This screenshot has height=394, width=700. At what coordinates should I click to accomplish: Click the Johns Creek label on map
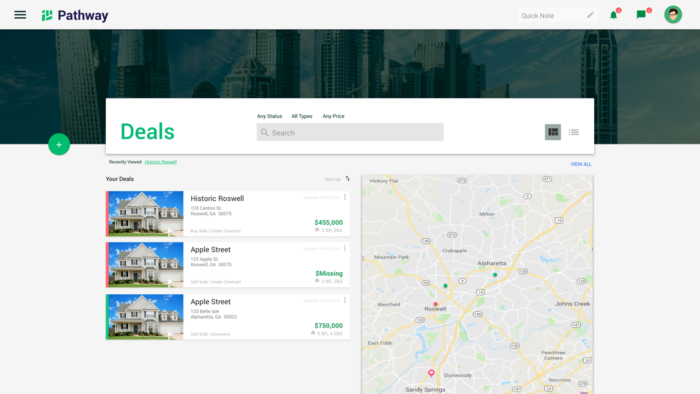tap(572, 303)
